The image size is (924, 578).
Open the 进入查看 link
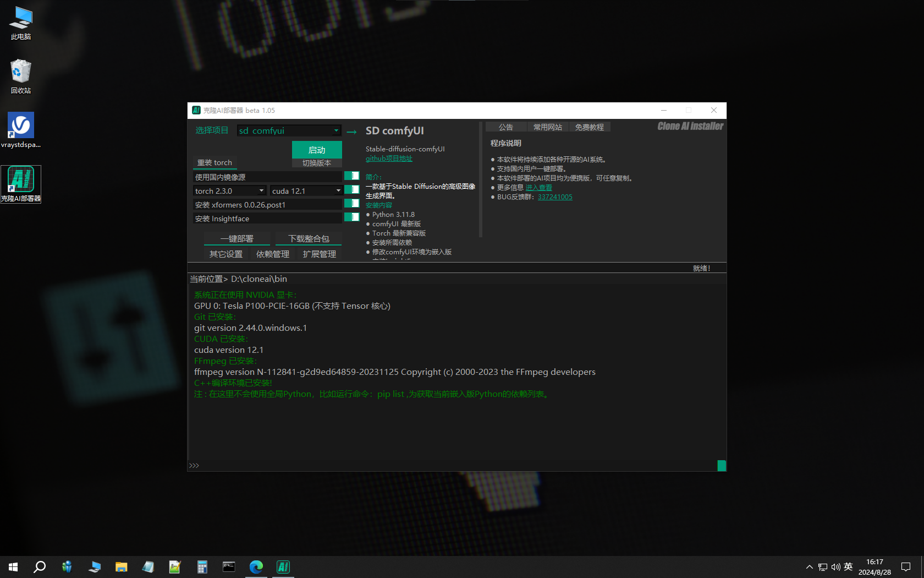(x=539, y=188)
